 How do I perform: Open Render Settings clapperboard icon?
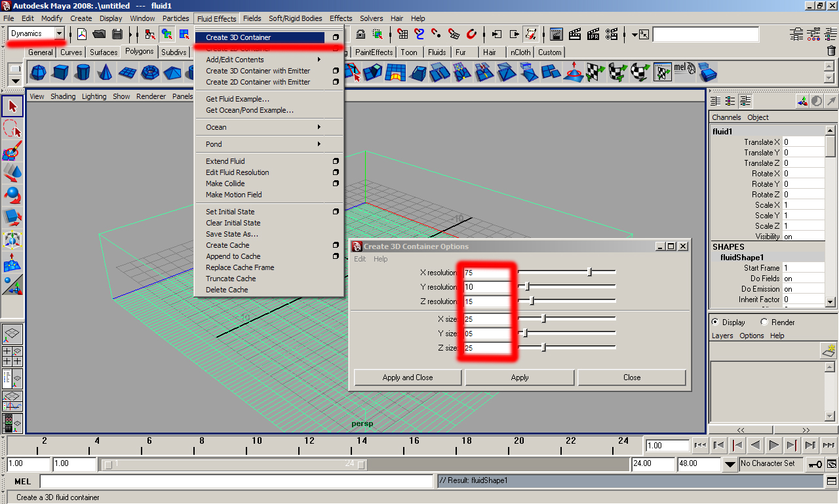pyautogui.click(x=612, y=34)
